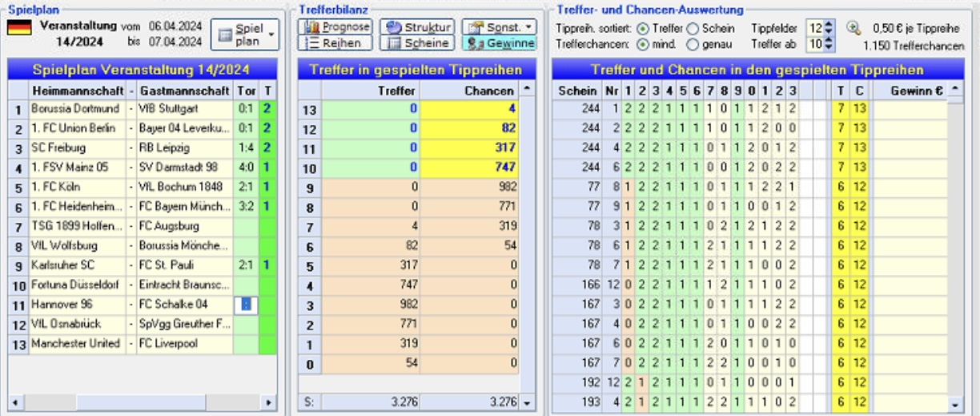Click the FC Augsburg cell

(186, 225)
